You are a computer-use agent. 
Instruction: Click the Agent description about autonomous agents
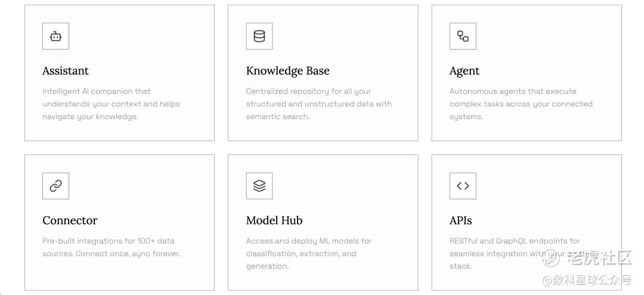[521, 104]
